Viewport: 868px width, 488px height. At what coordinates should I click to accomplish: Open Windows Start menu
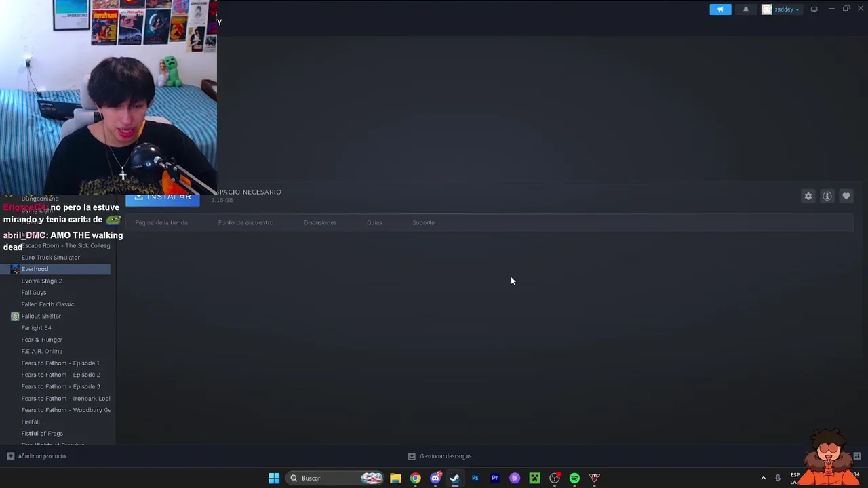pos(274,478)
